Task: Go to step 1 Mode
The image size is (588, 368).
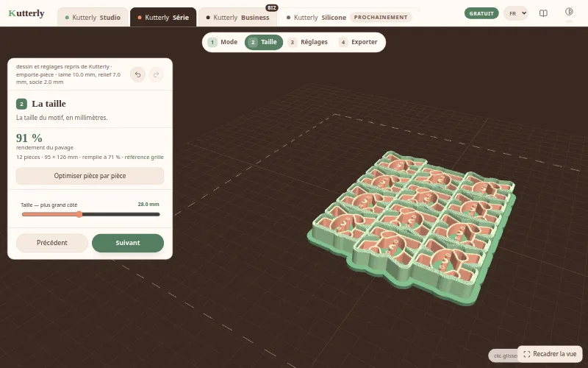Action: (x=223, y=42)
